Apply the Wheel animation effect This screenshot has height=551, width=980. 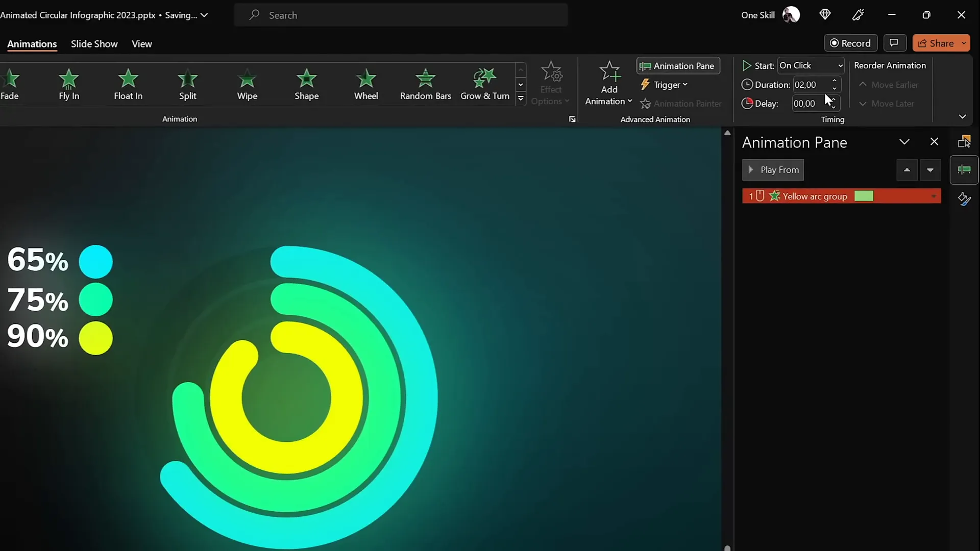366,85
